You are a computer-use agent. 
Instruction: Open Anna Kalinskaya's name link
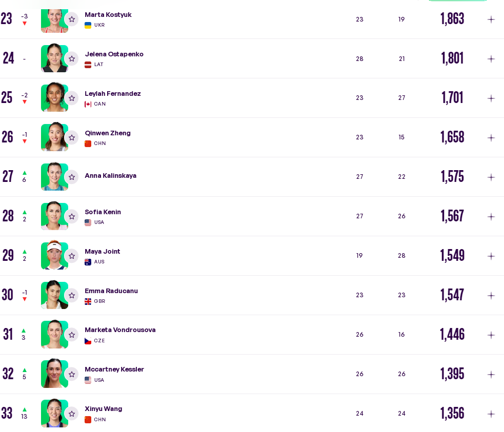(x=111, y=176)
